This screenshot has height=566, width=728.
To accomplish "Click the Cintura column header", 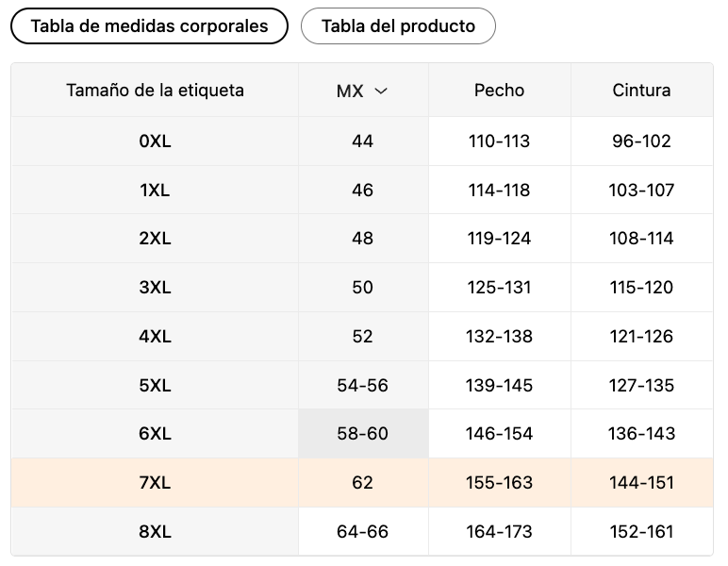I will click(x=641, y=90).
